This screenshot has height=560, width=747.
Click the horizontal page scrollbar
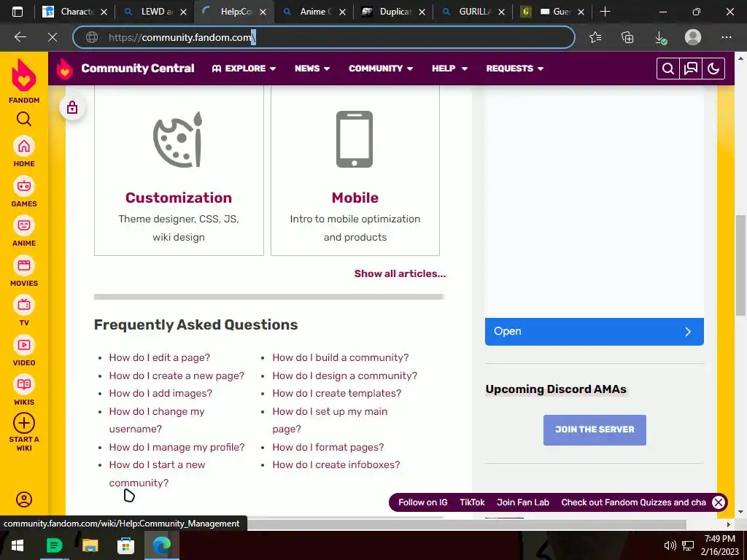(467, 524)
